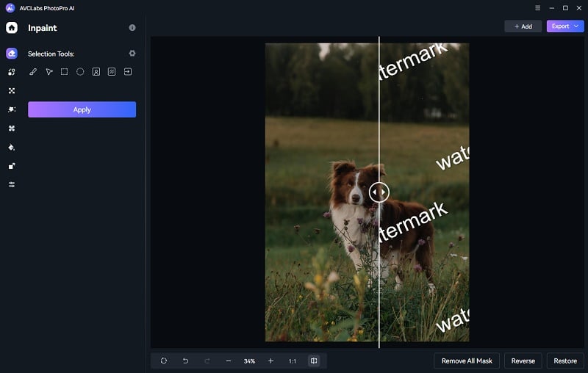The image size is (588, 373).
Task: Open Selection Tools settings gear
Action: click(132, 53)
